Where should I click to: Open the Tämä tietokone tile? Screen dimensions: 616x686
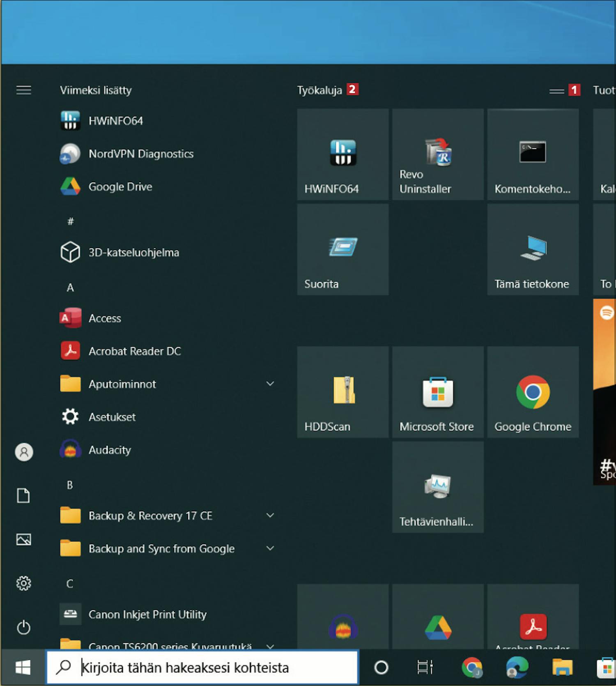533,249
